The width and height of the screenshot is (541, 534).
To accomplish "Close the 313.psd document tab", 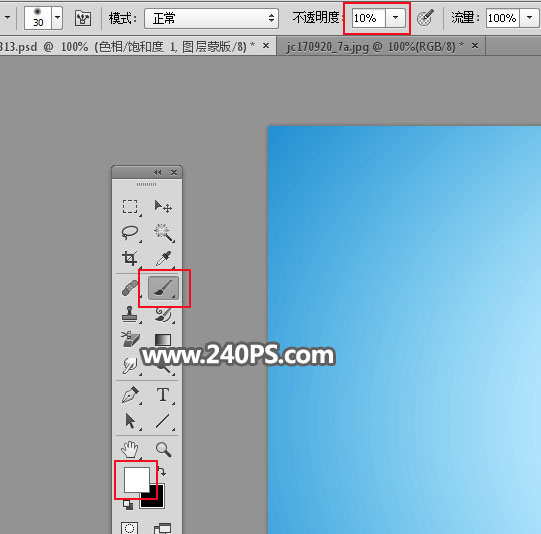I will (266, 46).
